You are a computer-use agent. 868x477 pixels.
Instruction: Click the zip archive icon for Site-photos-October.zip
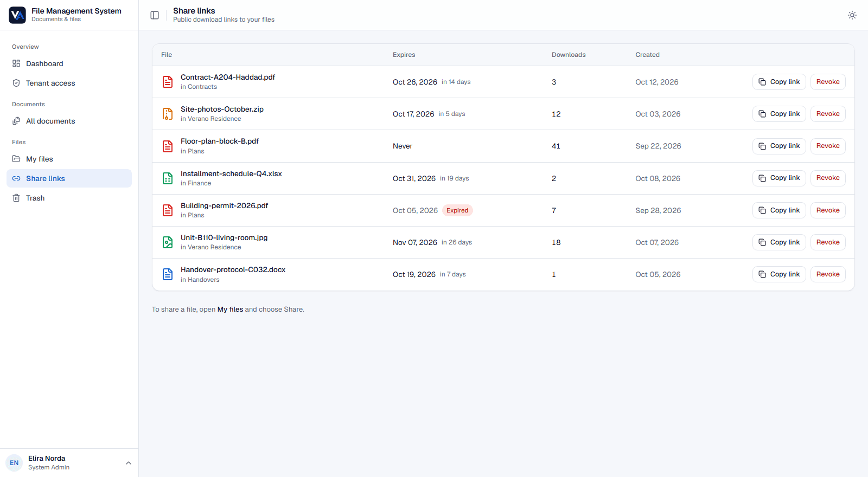pyautogui.click(x=168, y=114)
